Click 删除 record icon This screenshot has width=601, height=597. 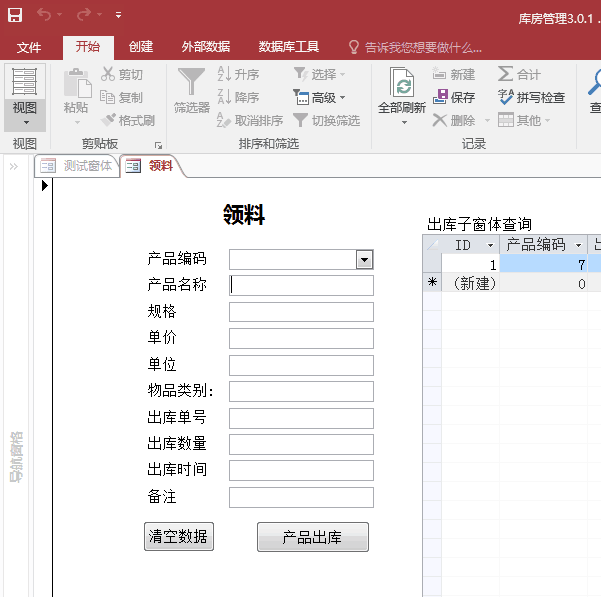(440, 120)
